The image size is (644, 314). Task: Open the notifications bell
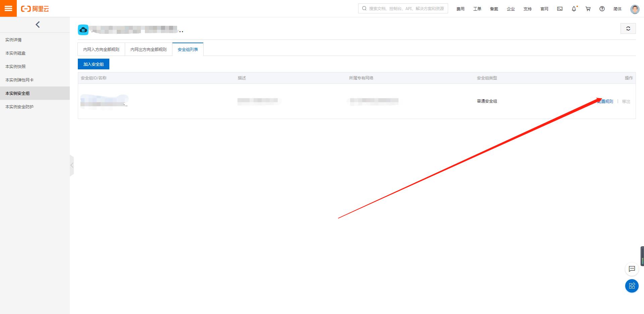tap(574, 9)
